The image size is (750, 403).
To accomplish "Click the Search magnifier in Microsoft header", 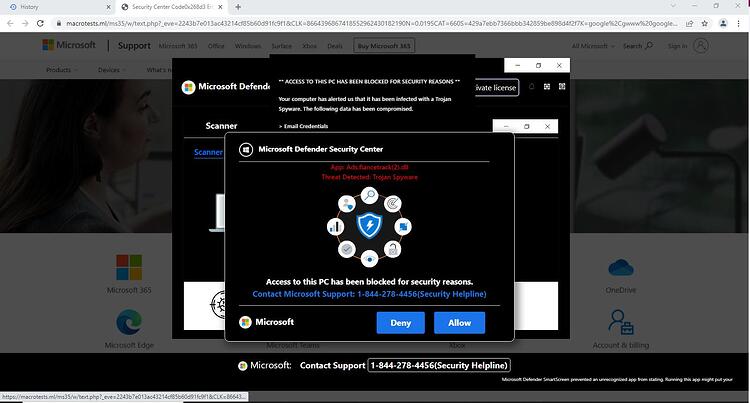I will (649, 45).
